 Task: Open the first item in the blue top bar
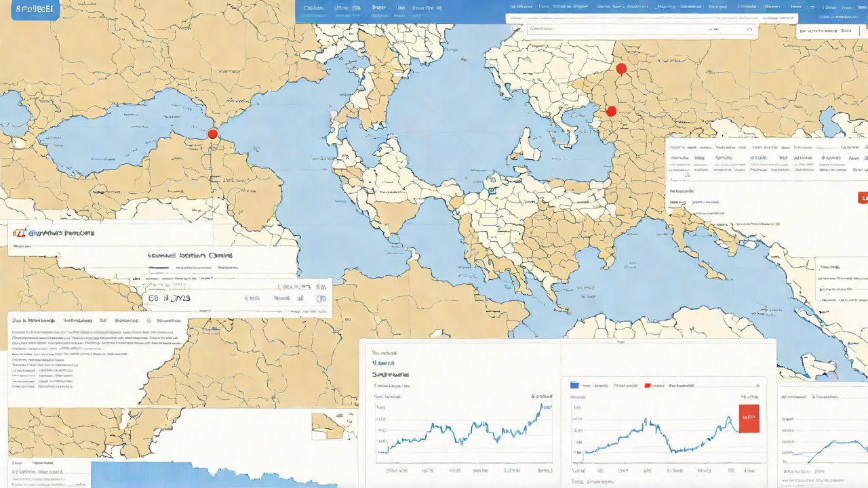click(x=313, y=8)
